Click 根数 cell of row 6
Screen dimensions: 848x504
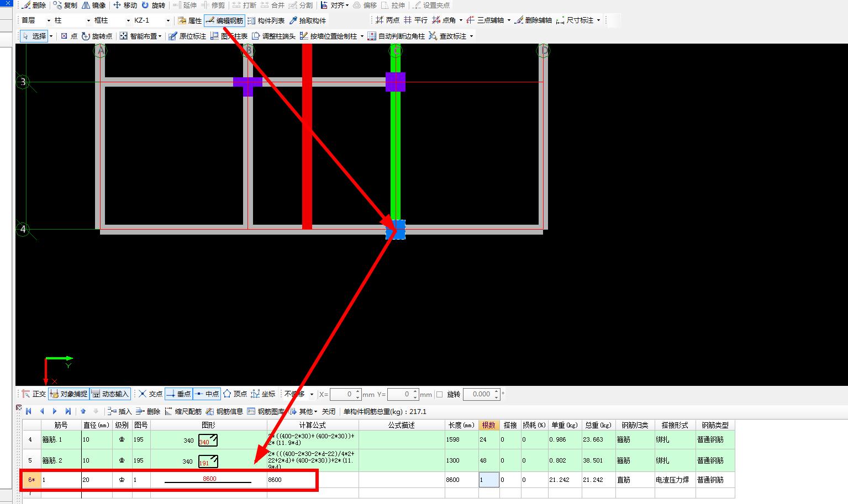click(x=489, y=480)
